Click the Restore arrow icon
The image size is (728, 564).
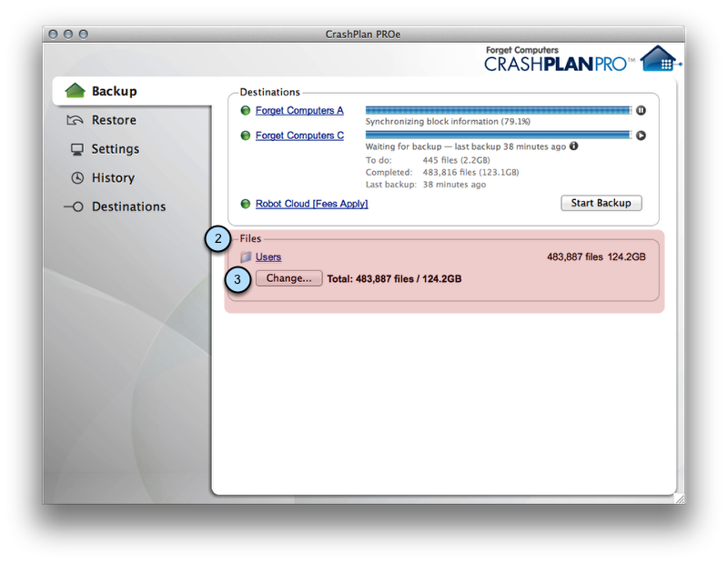(x=75, y=120)
